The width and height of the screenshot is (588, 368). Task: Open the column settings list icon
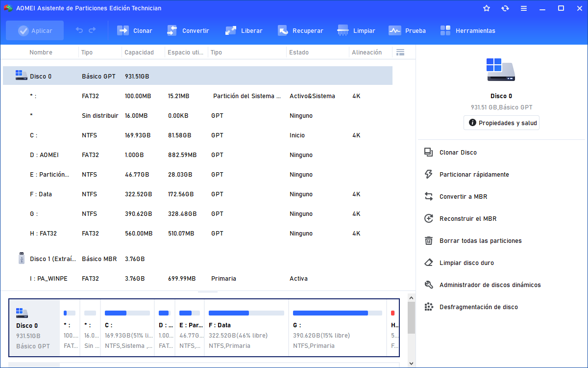(x=400, y=52)
